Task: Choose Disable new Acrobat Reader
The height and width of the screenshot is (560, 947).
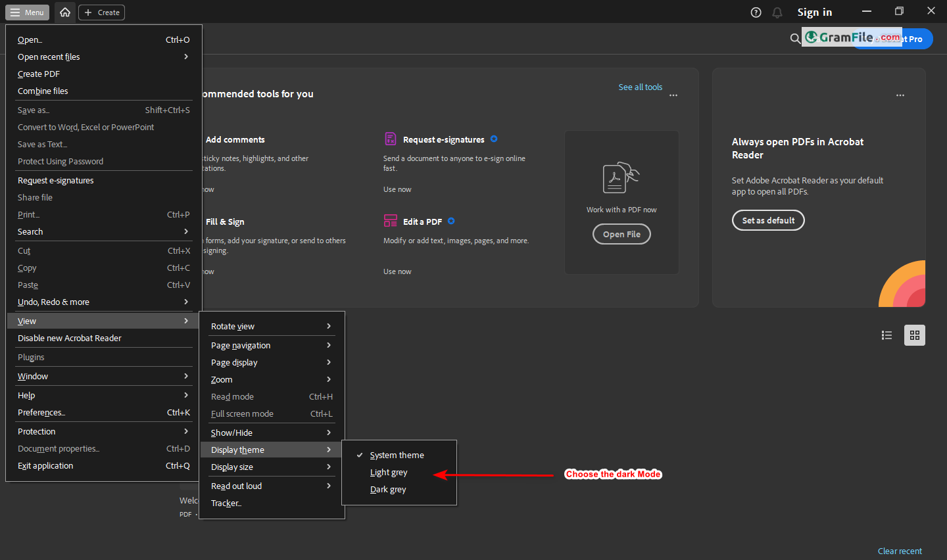Action: [104, 338]
